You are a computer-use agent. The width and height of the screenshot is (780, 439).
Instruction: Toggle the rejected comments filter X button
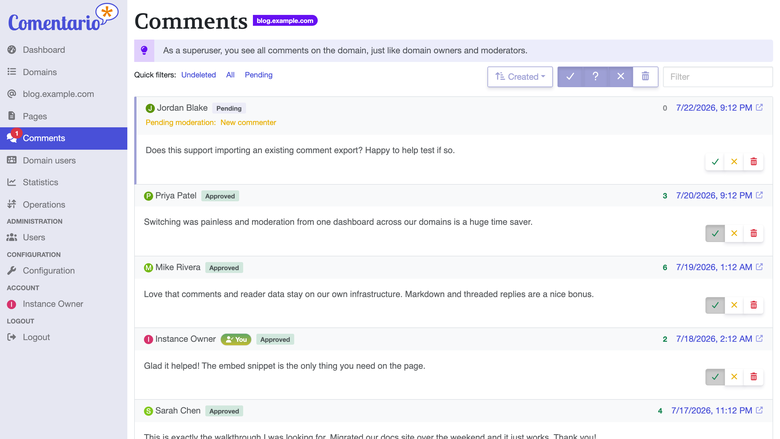[x=620, y=77]
